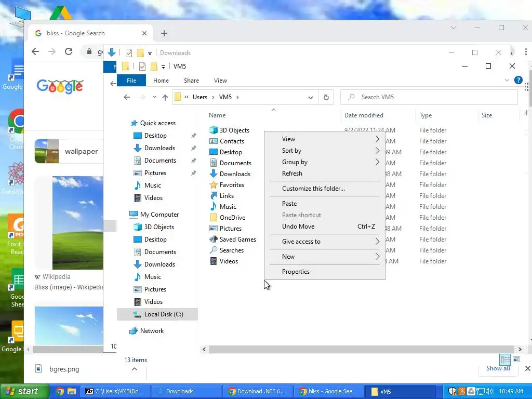Select the Favorites star folder icon
Image resolution: width=532 pixels, height=399 pixels.
point(214,185)
